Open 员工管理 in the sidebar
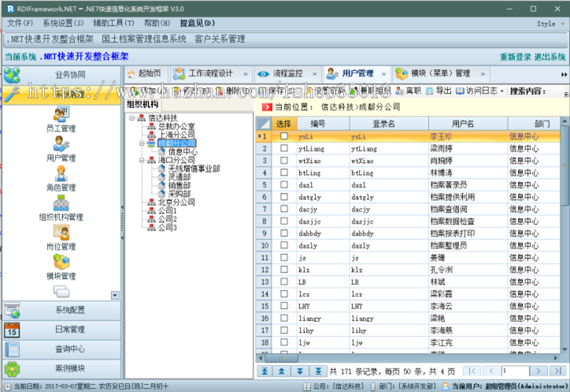 click(x=61, y=120)
